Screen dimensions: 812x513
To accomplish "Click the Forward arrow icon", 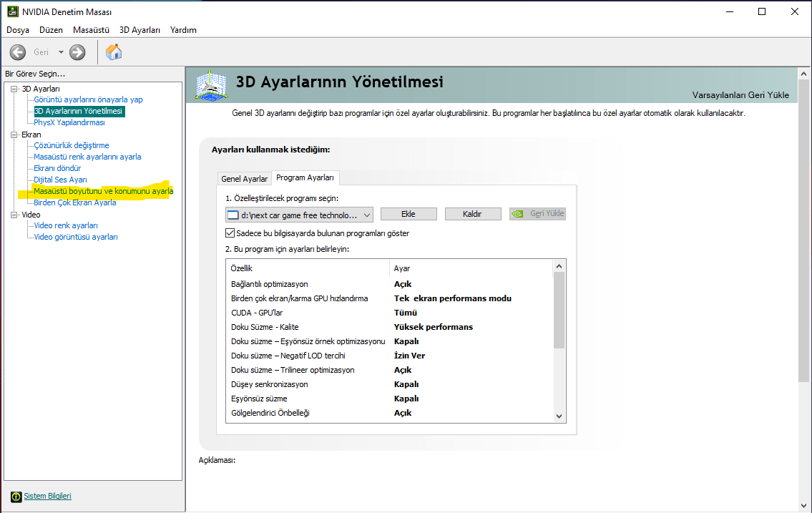I will (x=77, y=52).
